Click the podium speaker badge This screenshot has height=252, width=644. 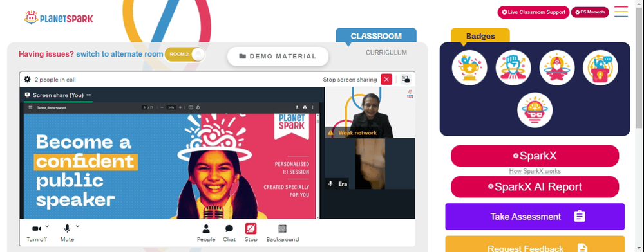[x=600, y=67]
